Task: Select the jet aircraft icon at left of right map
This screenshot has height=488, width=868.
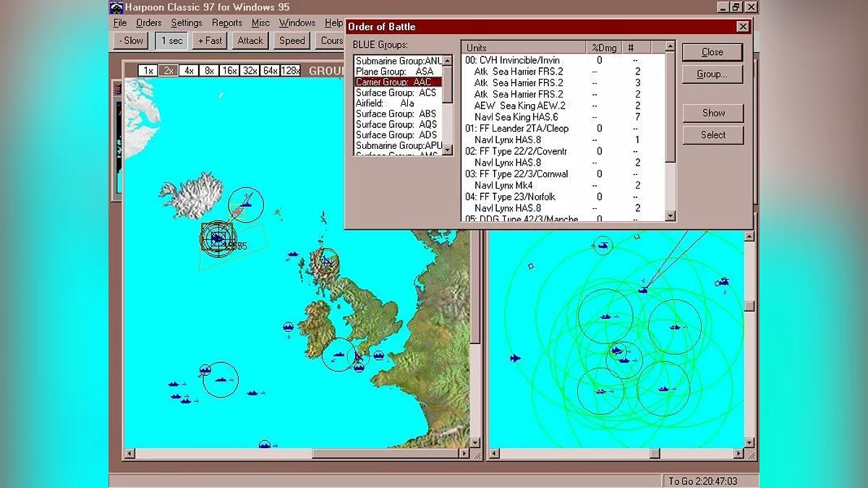Action: point(515,358)
